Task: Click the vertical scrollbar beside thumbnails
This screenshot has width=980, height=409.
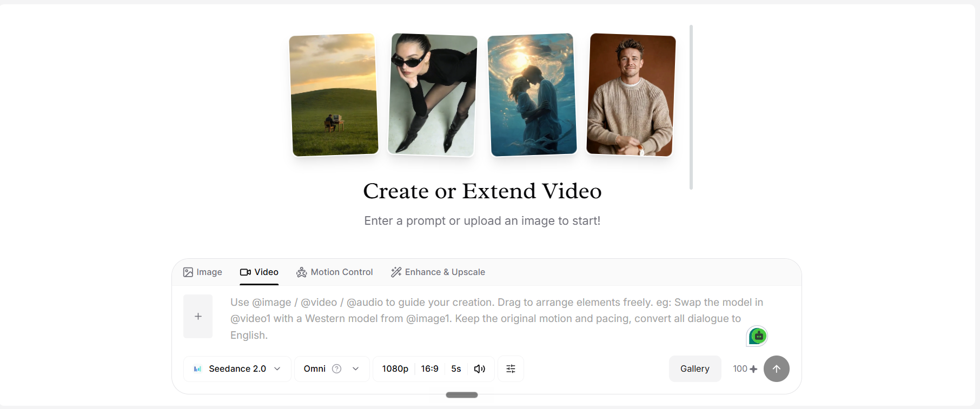Action: 691,107
